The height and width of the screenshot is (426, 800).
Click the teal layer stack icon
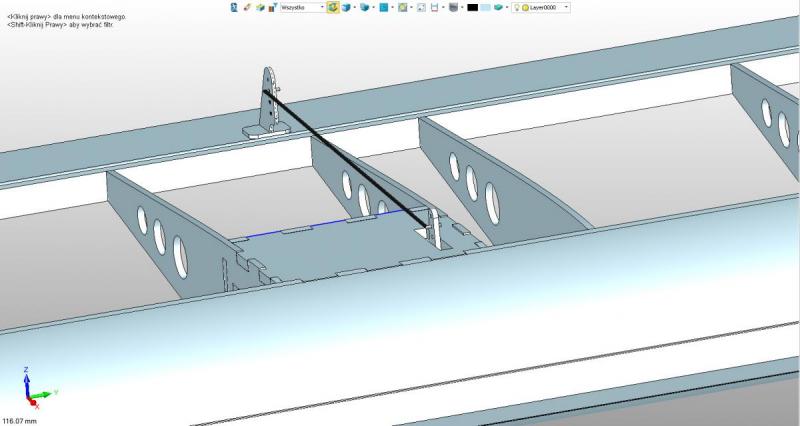(x=499, y=7)
